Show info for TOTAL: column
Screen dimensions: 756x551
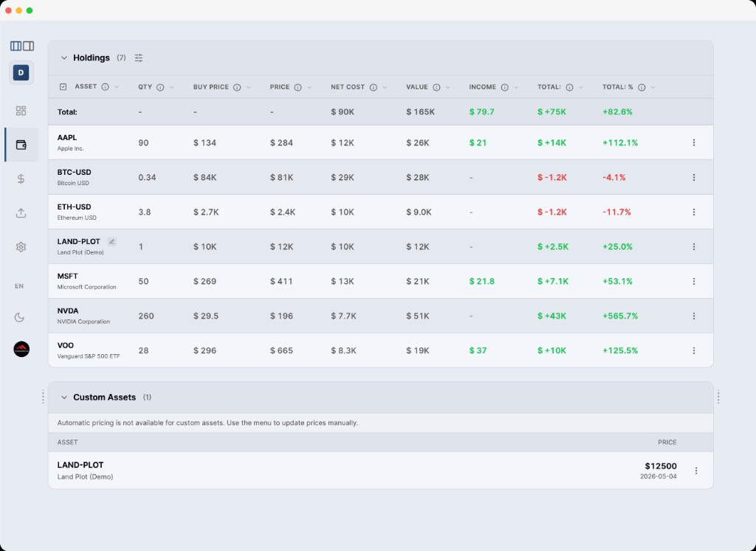coord(569,87)
